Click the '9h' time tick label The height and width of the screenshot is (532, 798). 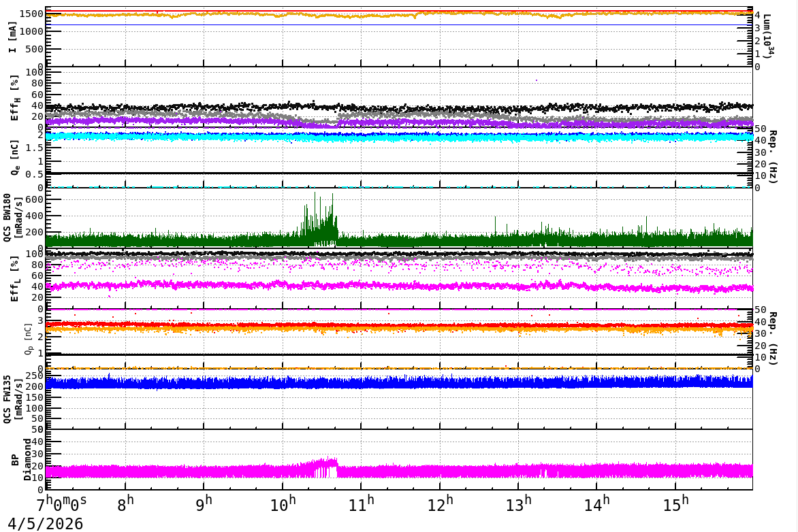[x=204, y=504]
